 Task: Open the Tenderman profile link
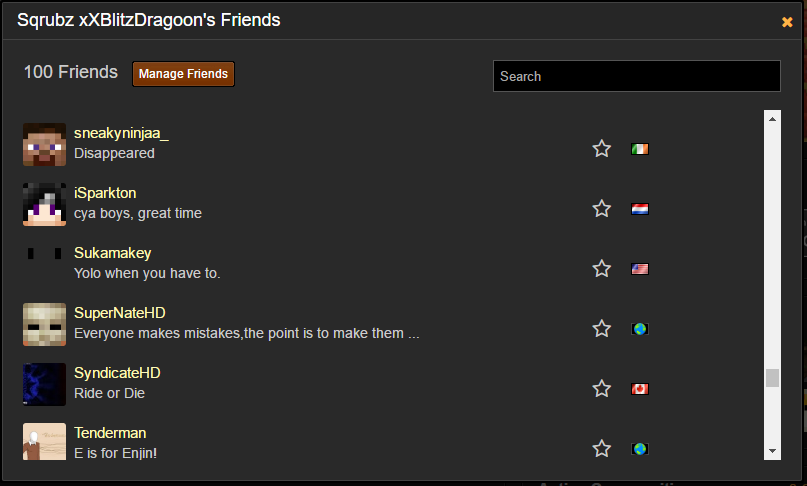click(110, 433)
